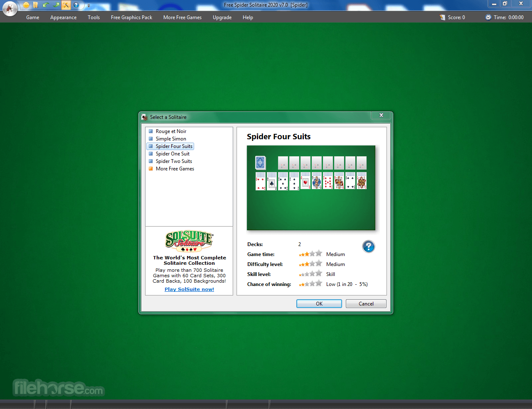Select Simple Simon in the list

tap(171, 139)
